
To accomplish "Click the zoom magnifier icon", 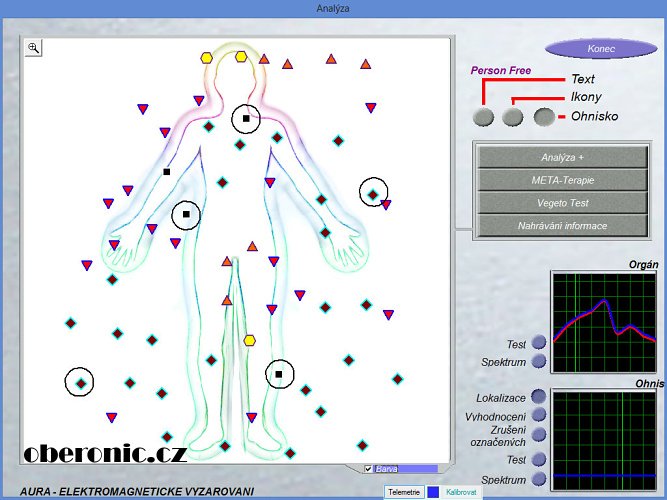I will pyautogui.click(x=33, y=47).
